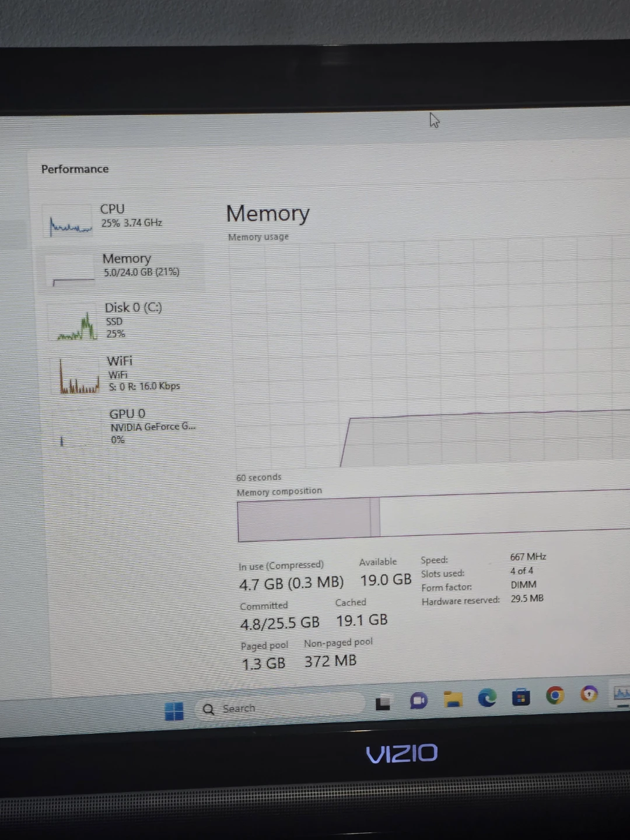Click the "DIMM" form factor value
This screenshot has height=840, width=630.
[523, 584]
